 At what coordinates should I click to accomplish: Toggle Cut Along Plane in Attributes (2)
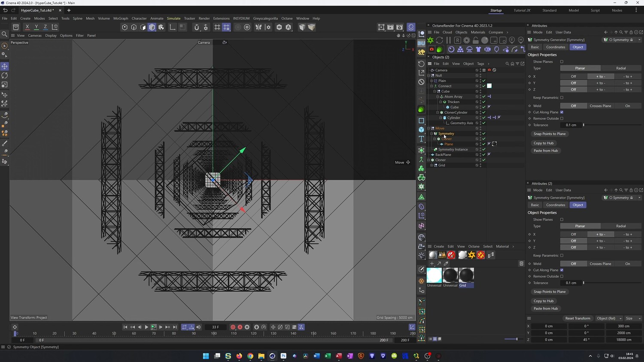click(x=562, y=270)
